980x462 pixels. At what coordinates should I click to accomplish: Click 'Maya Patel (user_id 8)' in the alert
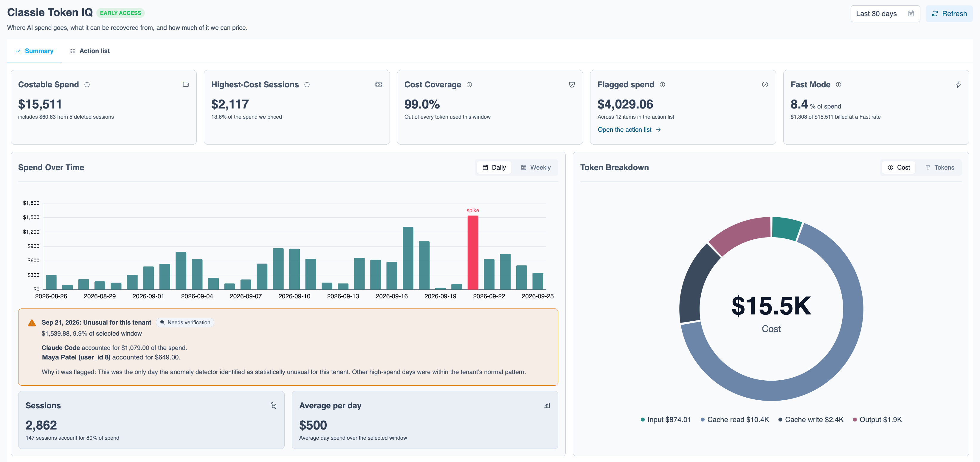tap(76, 357)
